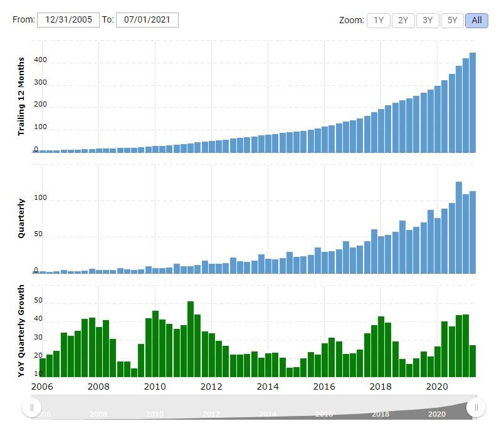Click the To date input field
This screenshot has width=504, height=431.
point(147,20)
